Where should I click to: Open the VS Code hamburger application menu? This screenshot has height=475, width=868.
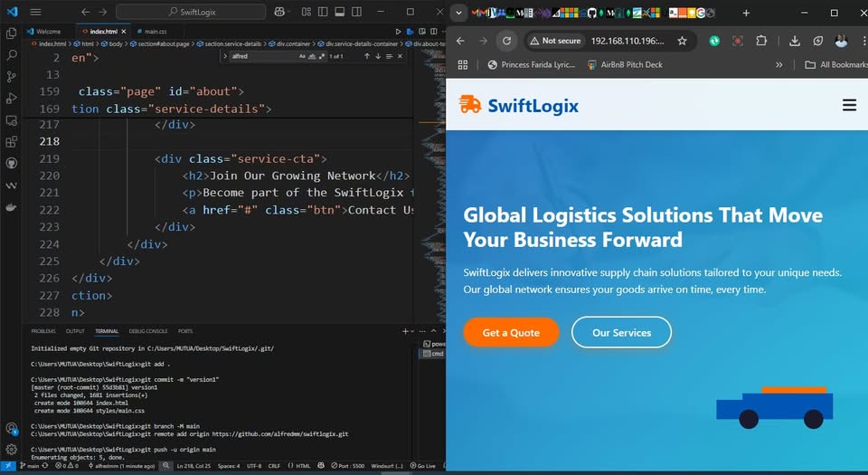35,12
